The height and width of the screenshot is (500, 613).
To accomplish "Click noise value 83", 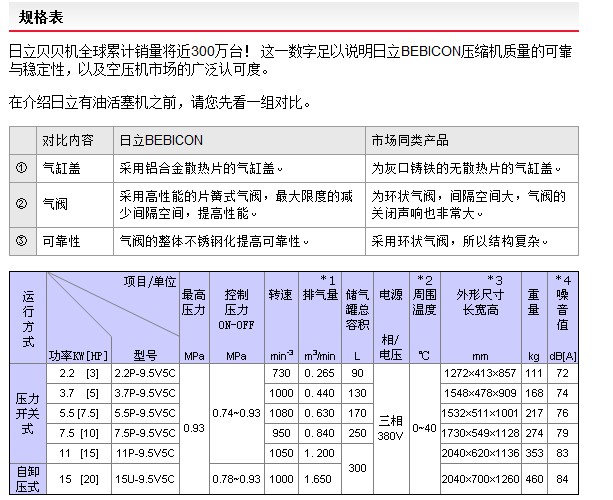I will point(563,453).
